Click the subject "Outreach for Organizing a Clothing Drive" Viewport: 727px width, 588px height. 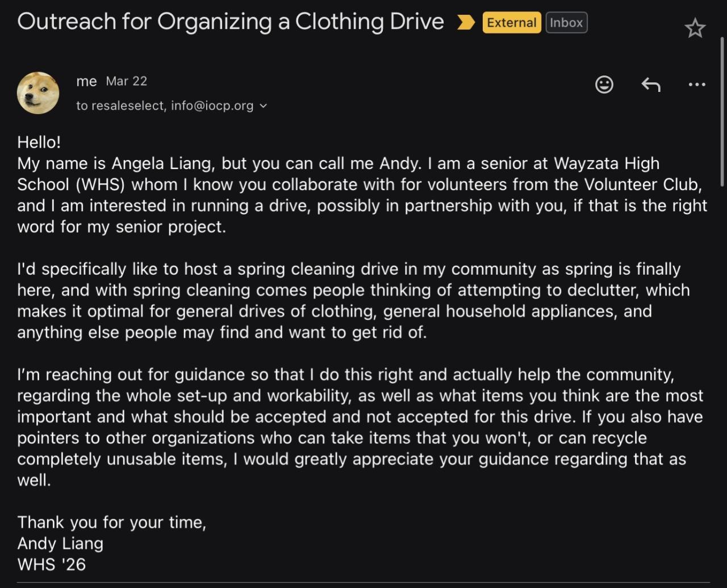pyautogui.click(x=231, y=22)
